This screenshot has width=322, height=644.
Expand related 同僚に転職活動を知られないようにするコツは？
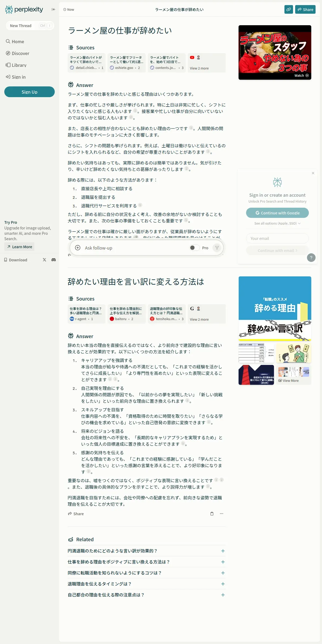click(x=146, y=573)
